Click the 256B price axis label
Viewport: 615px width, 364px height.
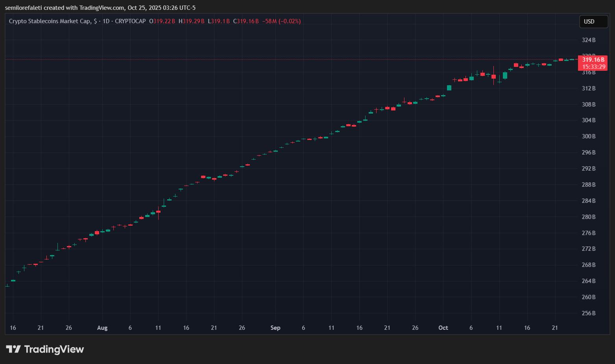click(589, 313)
